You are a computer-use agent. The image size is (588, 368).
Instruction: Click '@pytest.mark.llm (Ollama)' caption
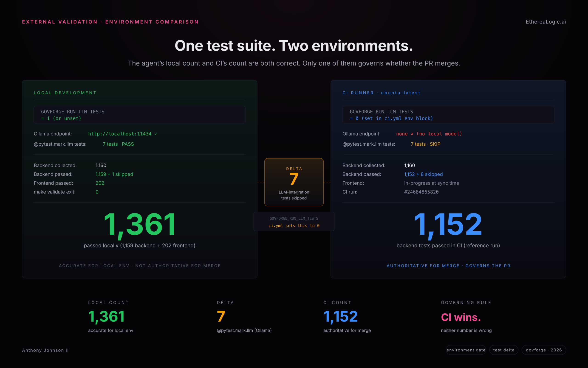point(244,331)
